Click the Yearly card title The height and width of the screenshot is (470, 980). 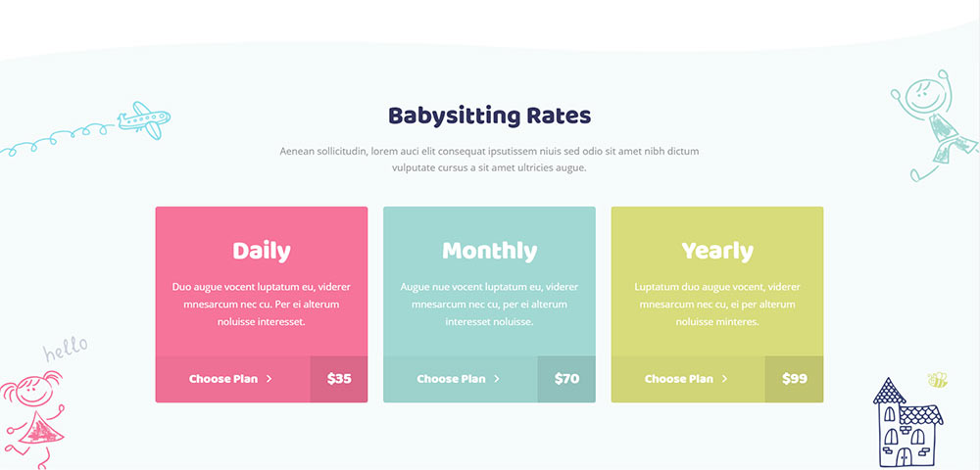[717, 251]
